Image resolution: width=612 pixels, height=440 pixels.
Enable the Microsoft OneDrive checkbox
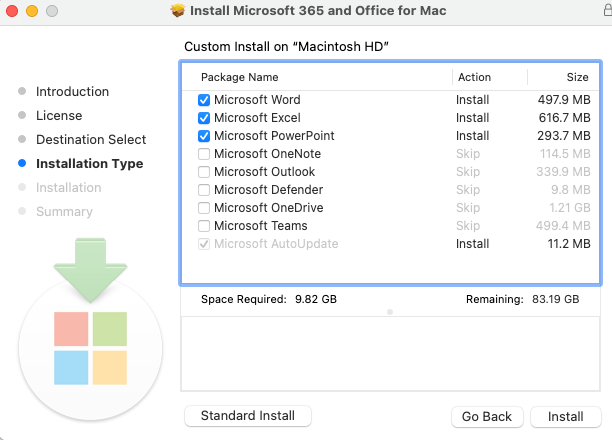(204, 208)
